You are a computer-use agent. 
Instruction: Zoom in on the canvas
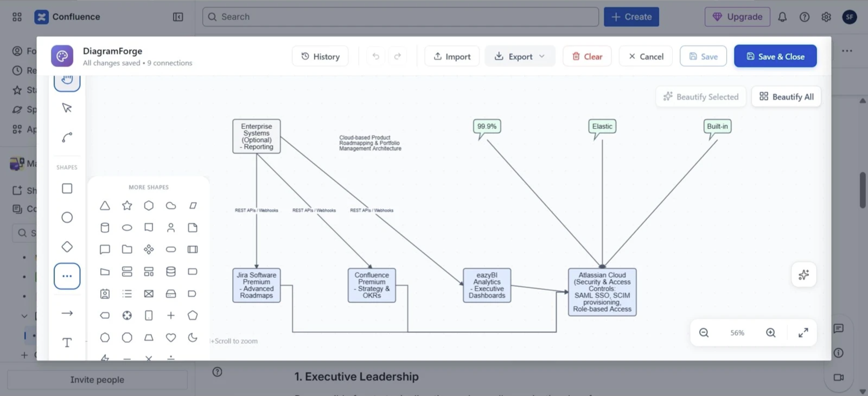[x=771, y=333]
